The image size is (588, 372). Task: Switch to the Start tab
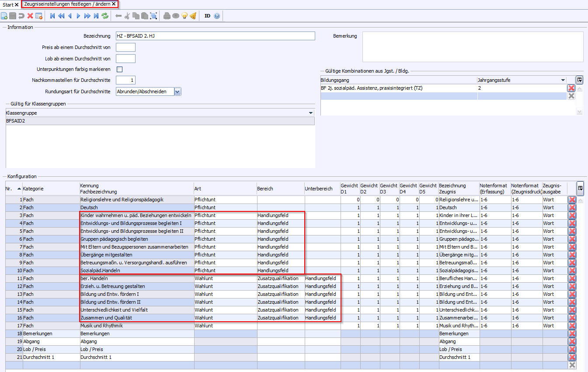[x=8, y=4]
